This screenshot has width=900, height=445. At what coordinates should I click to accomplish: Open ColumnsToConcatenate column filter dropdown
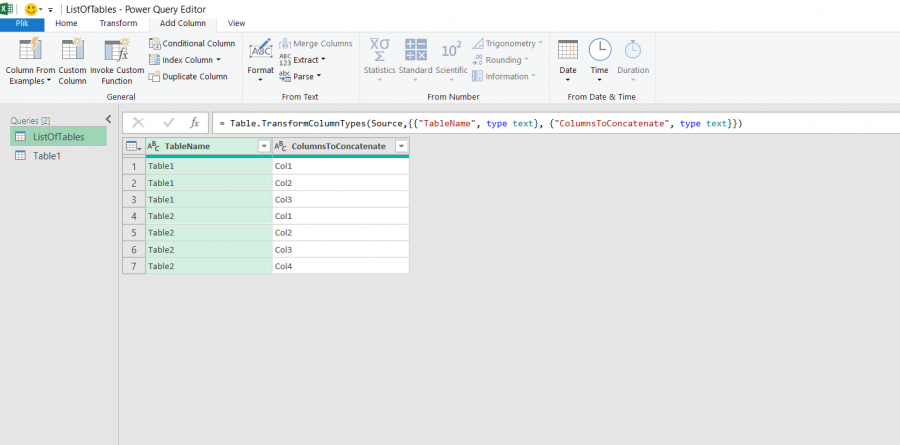pos(401,146)
